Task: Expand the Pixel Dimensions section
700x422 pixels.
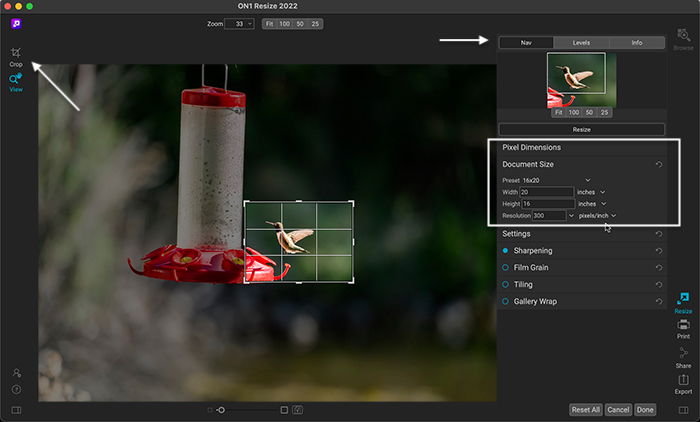Action: coord(531,147)
